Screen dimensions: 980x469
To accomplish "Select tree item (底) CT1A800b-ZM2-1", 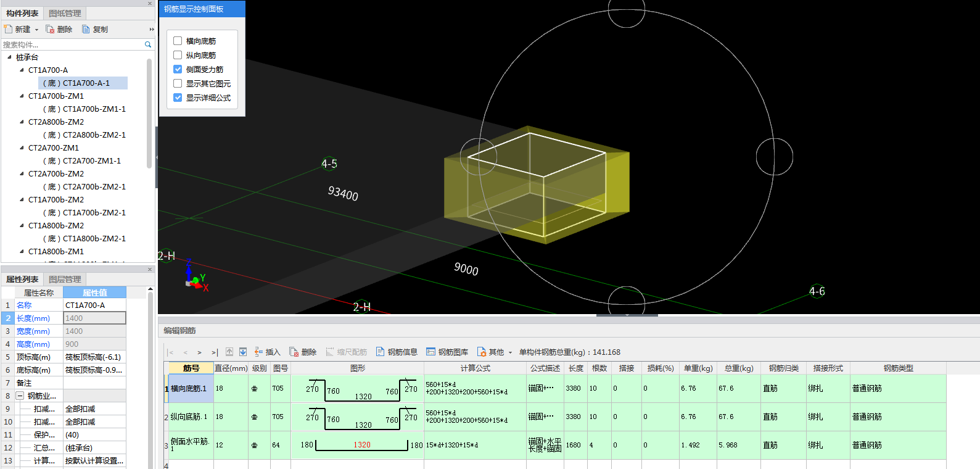I will [84, 238].
